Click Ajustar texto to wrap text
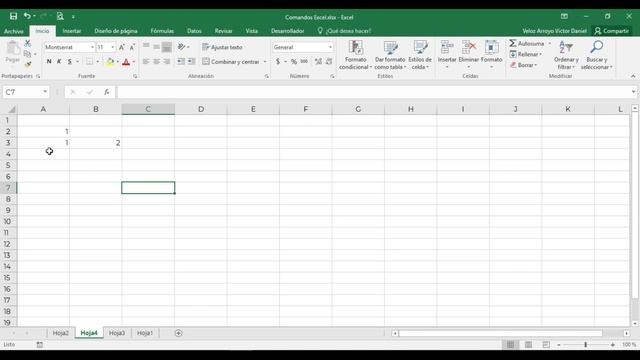This screenshot has width=640, height=360. (x=222, y=47)
